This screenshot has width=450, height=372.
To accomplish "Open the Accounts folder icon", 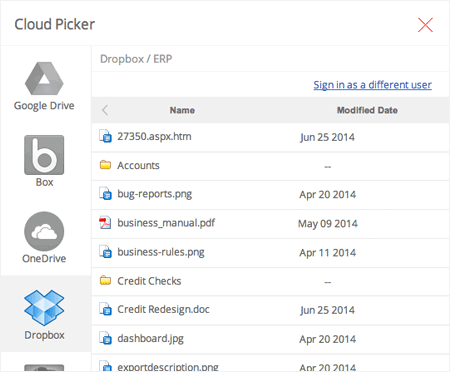I will [105, 165].
